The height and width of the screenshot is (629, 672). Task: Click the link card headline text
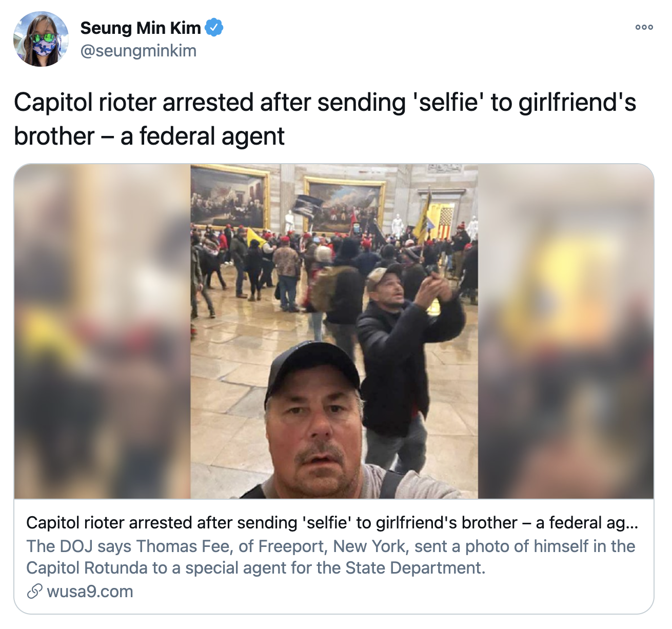click(x=332, y=522)
